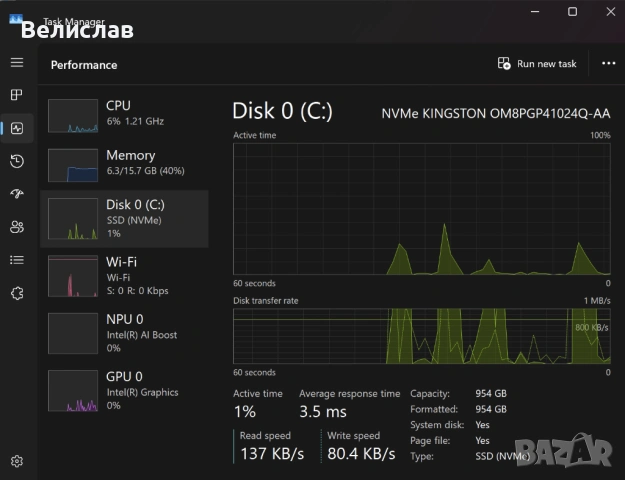Select the NPU 0 performance item
The width and height of the screenshot is (625, 480).
(x=124, y=332)
